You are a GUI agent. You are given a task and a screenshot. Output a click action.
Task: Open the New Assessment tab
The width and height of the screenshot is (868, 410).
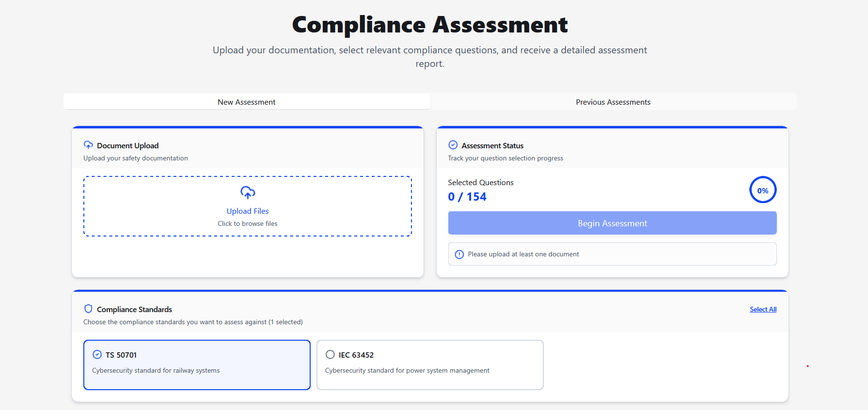(x=247, y=102)
